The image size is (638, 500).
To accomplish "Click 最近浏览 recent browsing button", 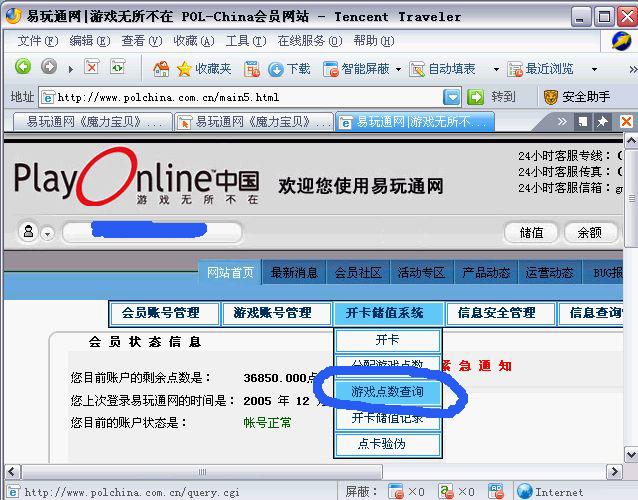I will point(540,69).
